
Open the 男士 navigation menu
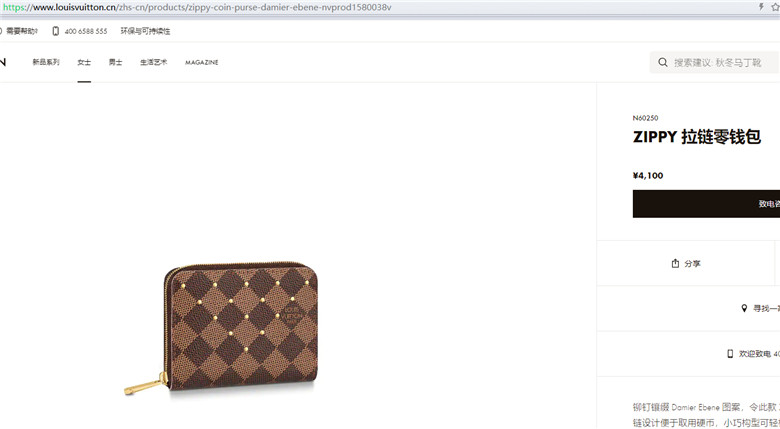tap(115, 62)
